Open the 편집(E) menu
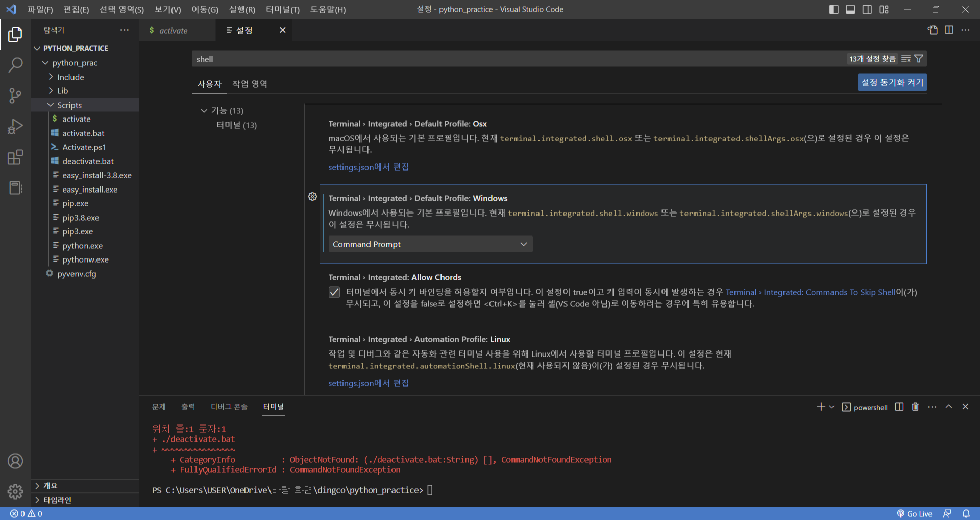The image size is (980, 520). click(x=76, y=9)
